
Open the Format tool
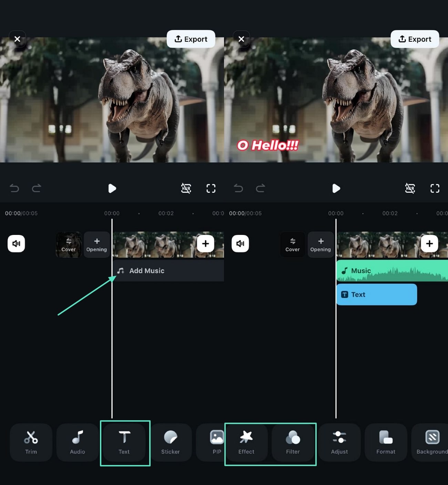(386, 443)
